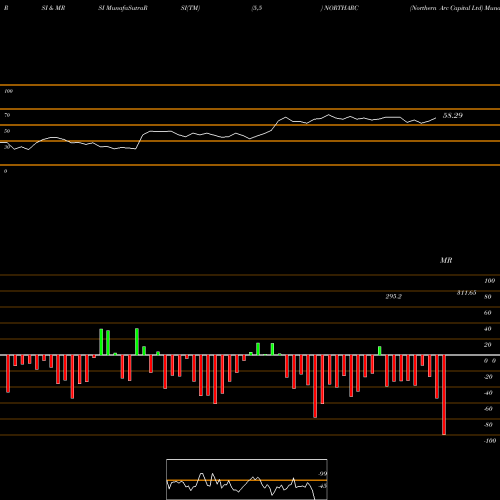Click the 295.2 price label
The image size is (500, 500).
[394, 296]
